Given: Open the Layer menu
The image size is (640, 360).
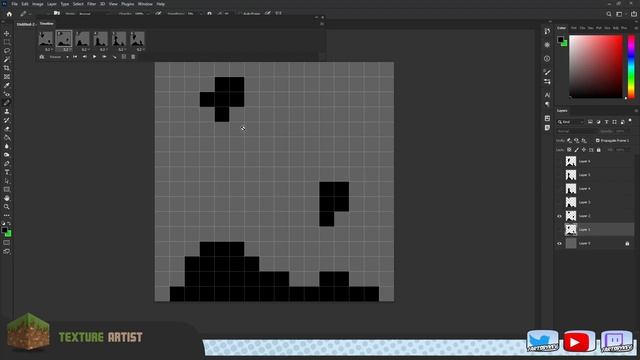Looking at the screenshot, I should 52,4.
